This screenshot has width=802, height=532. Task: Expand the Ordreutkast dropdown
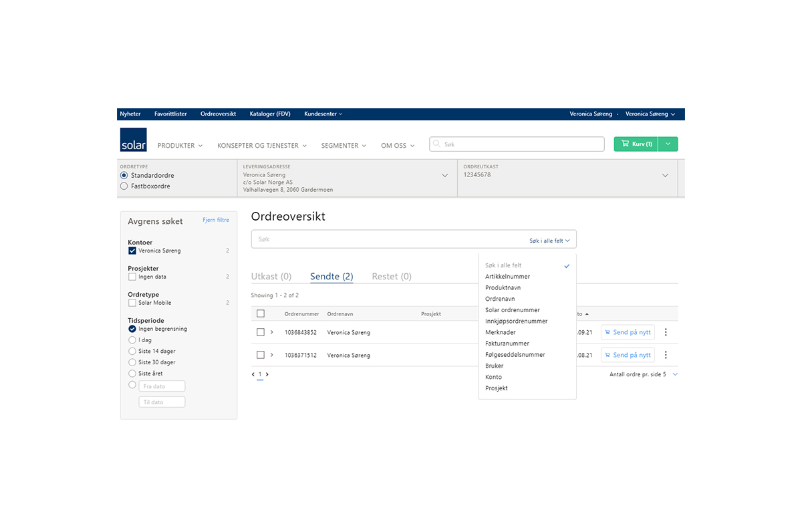[665, 176]
